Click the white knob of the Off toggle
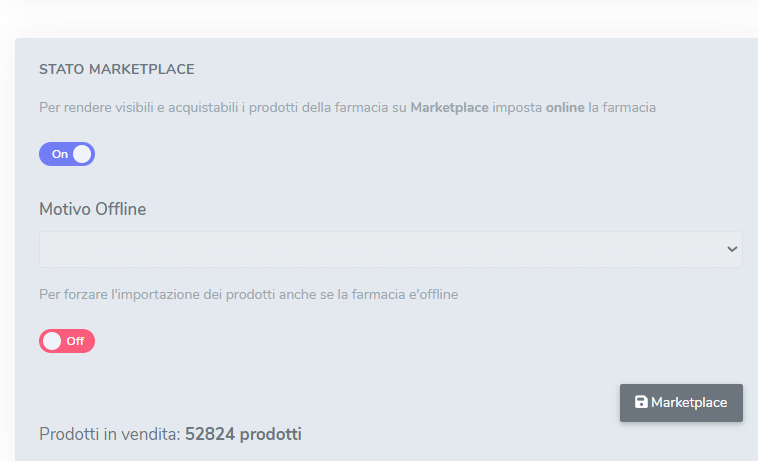 [52, 341]
